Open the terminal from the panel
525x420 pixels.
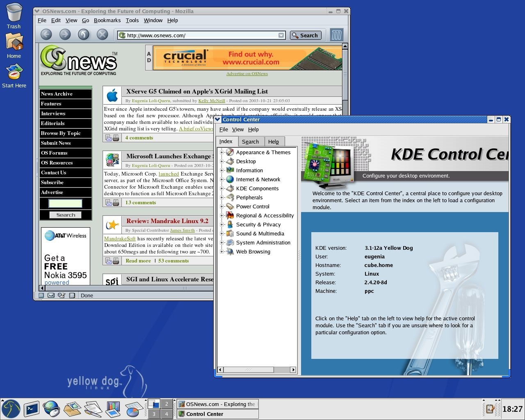(31, 409)
